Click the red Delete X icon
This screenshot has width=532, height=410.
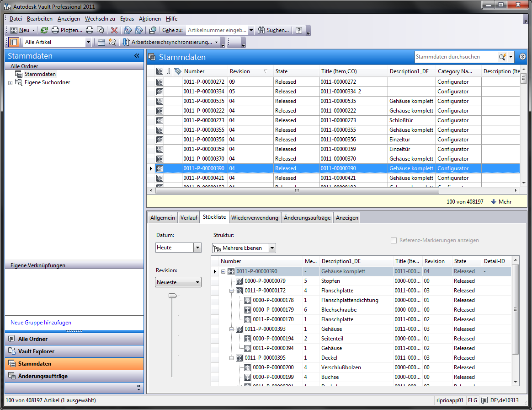pos(114,30)
